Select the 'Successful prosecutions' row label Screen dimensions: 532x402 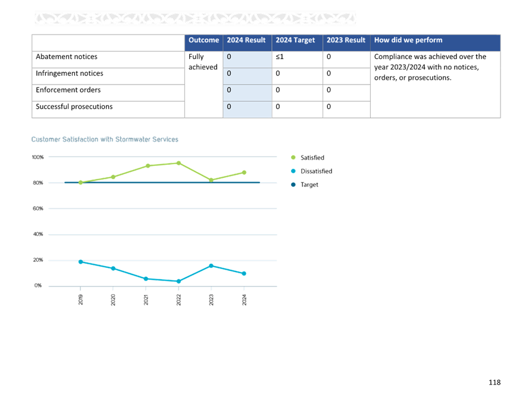click(74, 107)
